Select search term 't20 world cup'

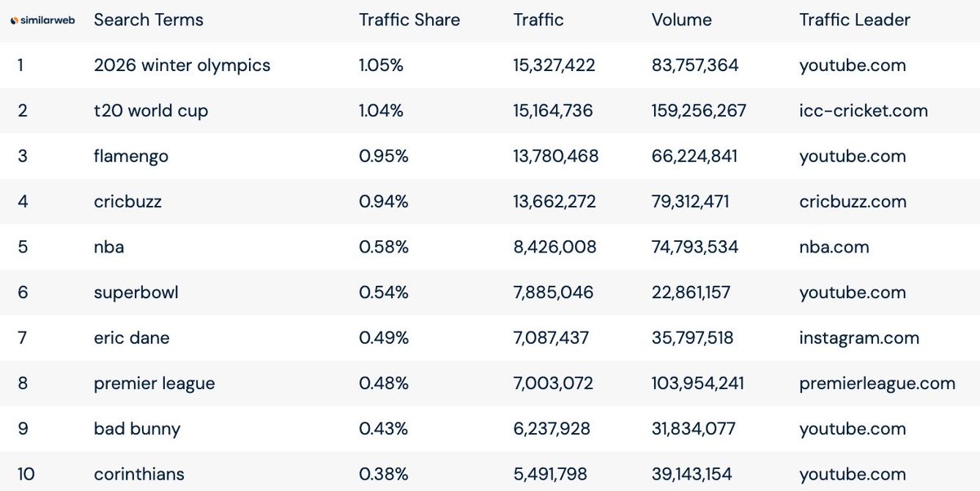(151, 111)
